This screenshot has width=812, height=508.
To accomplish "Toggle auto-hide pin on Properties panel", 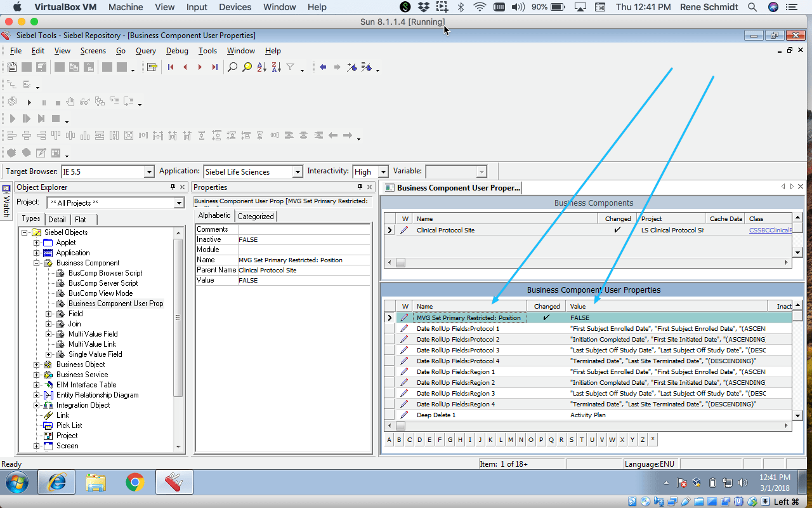I will (x=360, y=187).
